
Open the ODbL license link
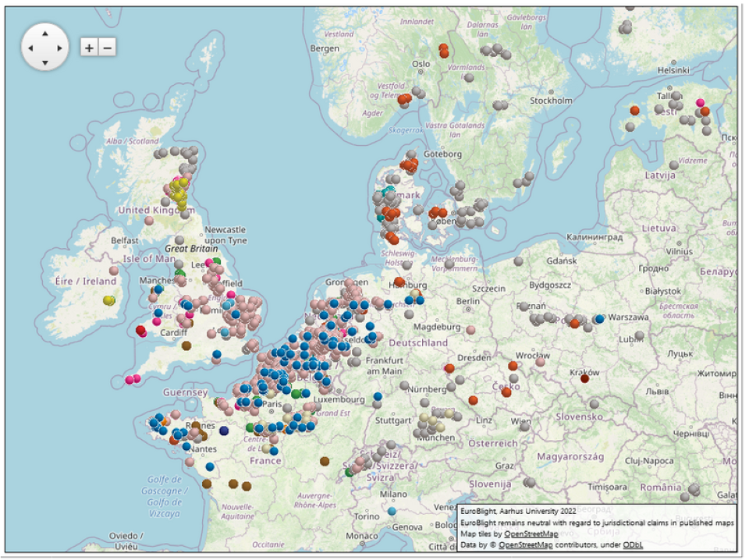[x=632, y=544]
